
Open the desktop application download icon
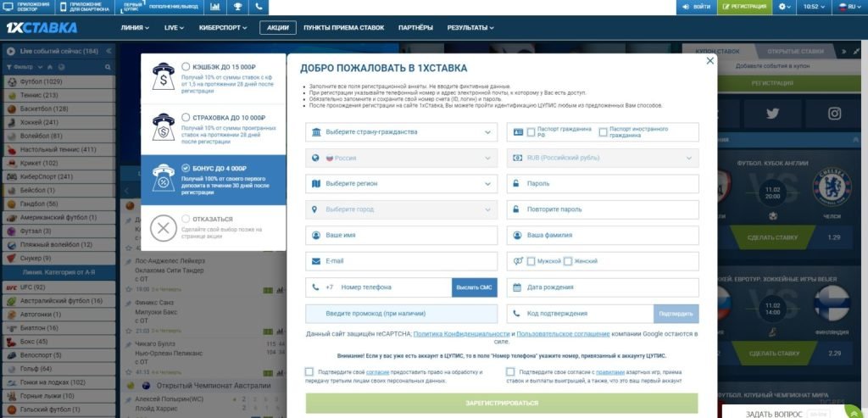[x=8, y=7]
